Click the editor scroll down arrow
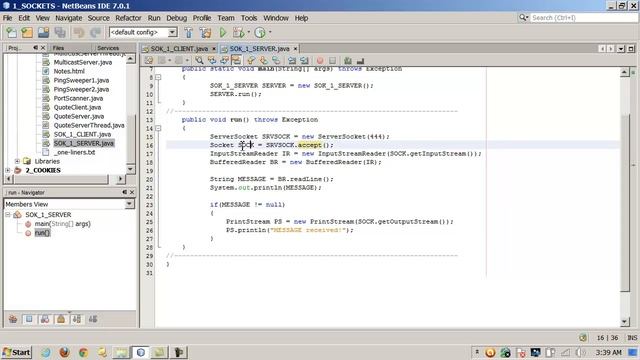 pyautogui.click(x=625, y=322)
